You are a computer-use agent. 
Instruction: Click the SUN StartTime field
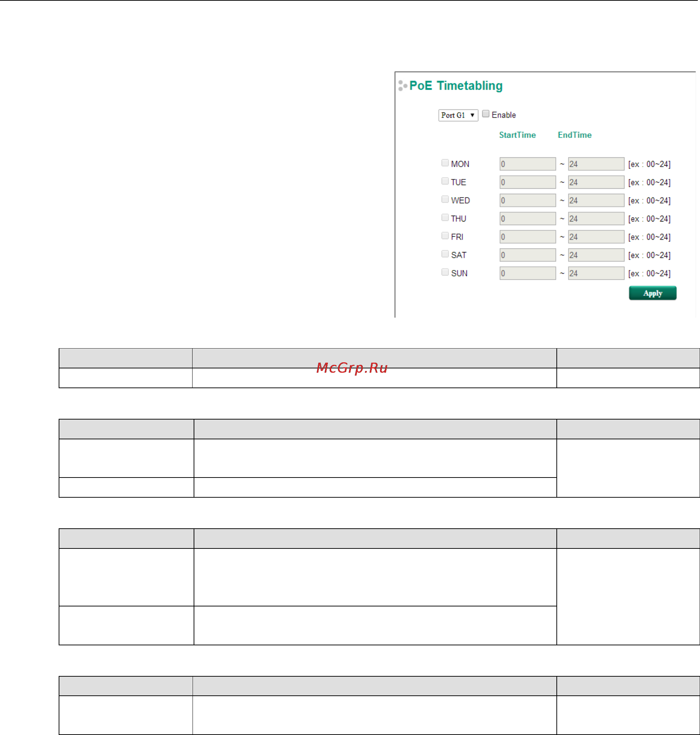(x=528, y=273)
